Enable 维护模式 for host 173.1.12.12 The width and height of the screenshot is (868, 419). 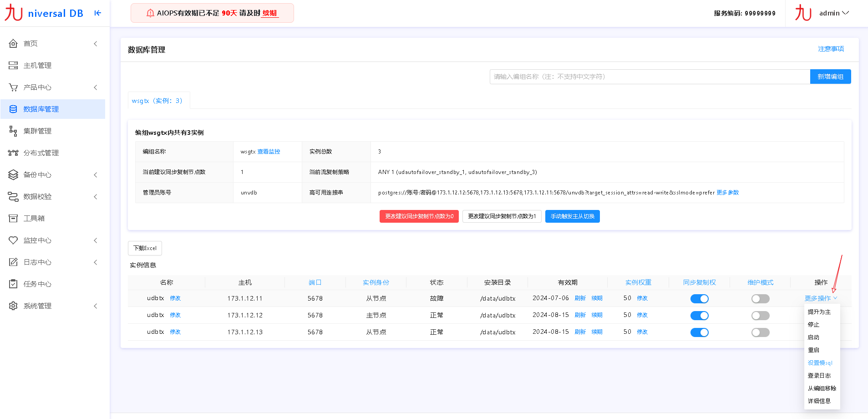[x=760, y=315]
